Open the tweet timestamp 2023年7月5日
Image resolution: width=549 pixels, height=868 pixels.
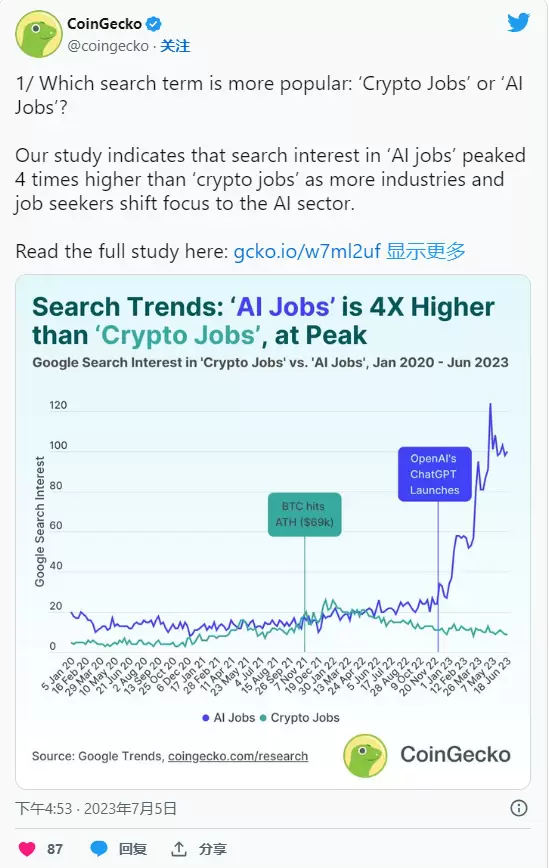click(x=130, y=809)
